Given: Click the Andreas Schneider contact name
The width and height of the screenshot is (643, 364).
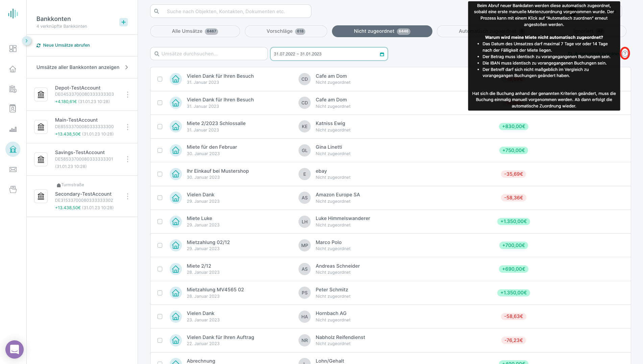Looking at the screenshot, I should 337,266.
